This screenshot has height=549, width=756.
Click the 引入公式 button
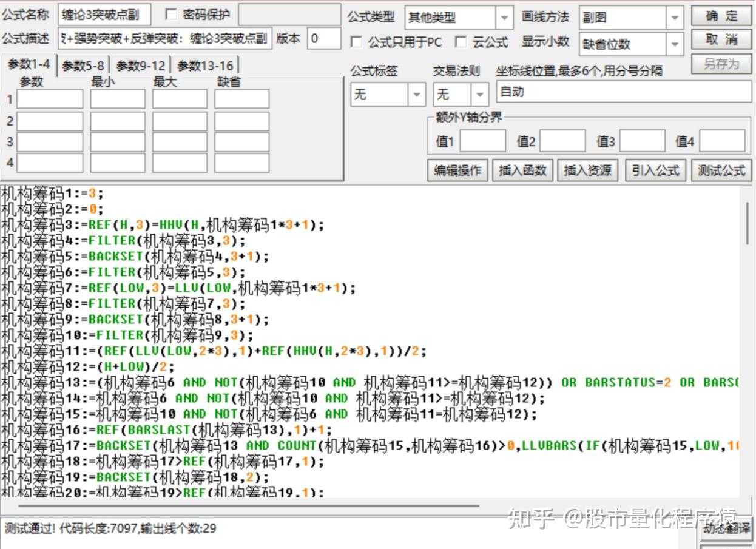click(655, 170)
